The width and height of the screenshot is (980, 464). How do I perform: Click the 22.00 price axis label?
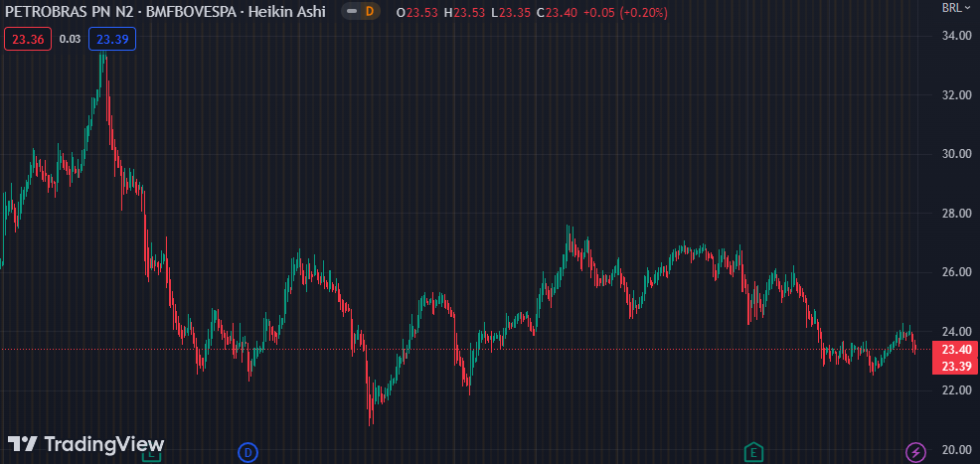[x=956, y=389]
